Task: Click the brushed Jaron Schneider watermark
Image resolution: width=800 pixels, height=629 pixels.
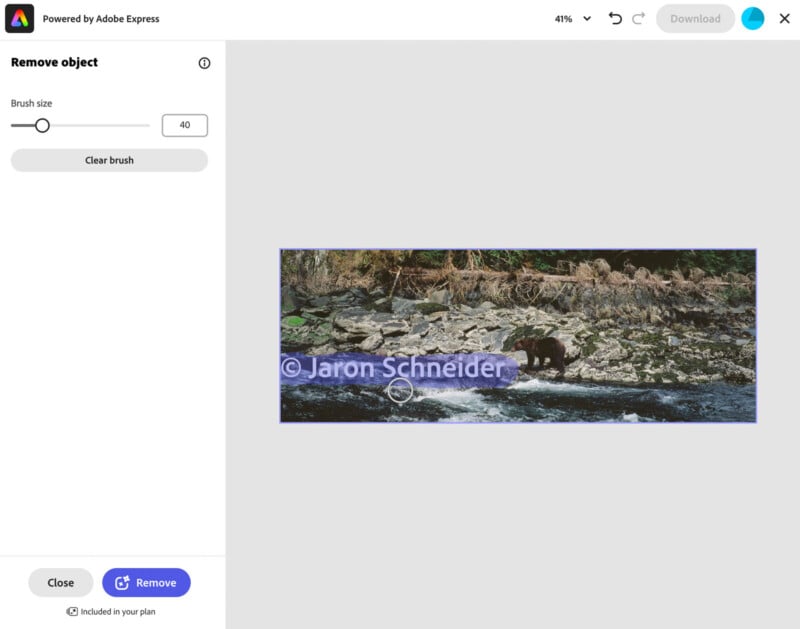Action: (x=400, y=369)
